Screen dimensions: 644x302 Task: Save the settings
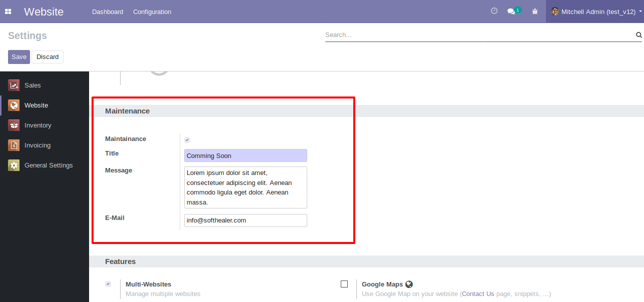tap(19, 57)
